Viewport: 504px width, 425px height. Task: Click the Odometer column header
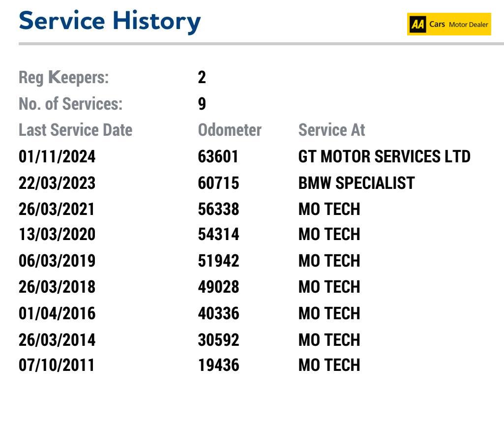coord(230,130)
